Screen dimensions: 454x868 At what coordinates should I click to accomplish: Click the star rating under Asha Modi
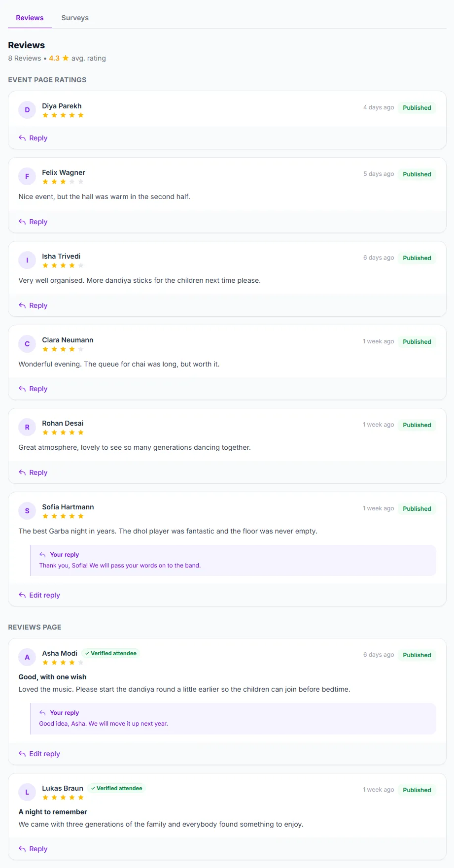(x=63, y=663)
